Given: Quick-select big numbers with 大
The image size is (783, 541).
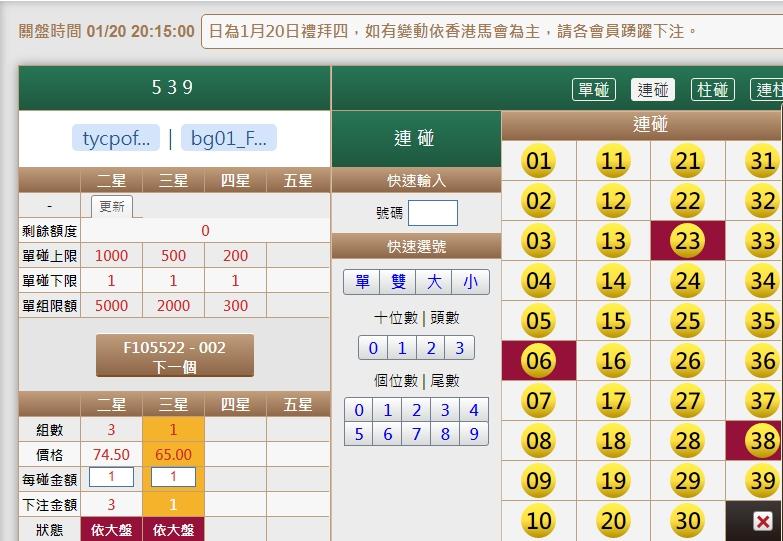Looking at the screenshot, I should click(x=434, y=282).
